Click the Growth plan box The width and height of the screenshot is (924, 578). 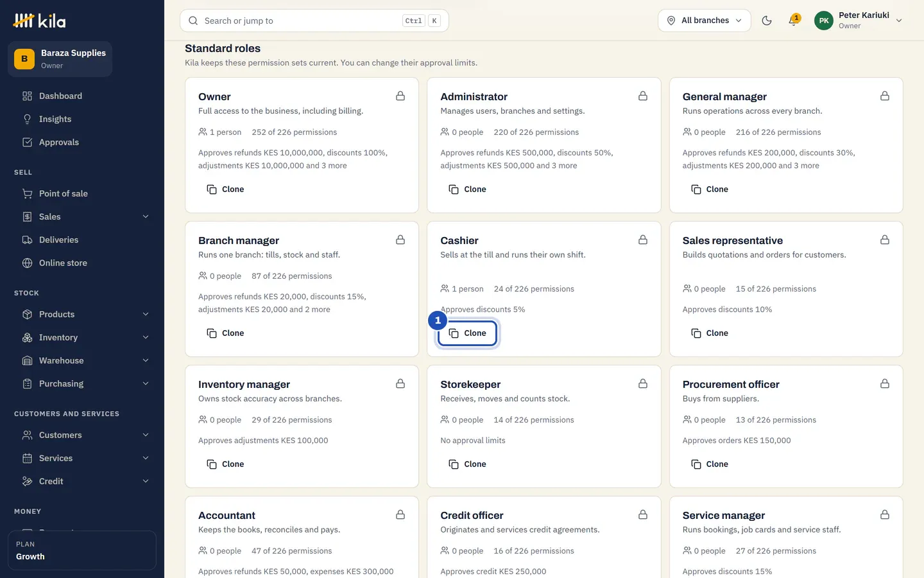(82, 550)
